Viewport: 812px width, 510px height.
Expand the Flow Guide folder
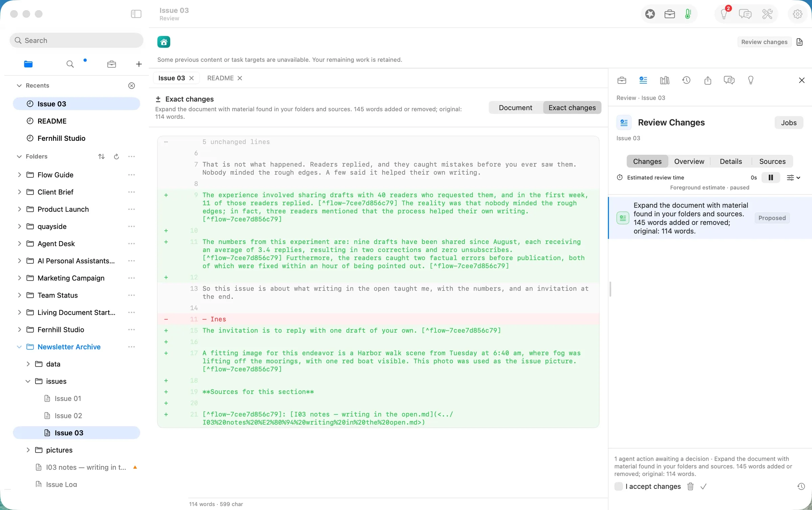19,175
